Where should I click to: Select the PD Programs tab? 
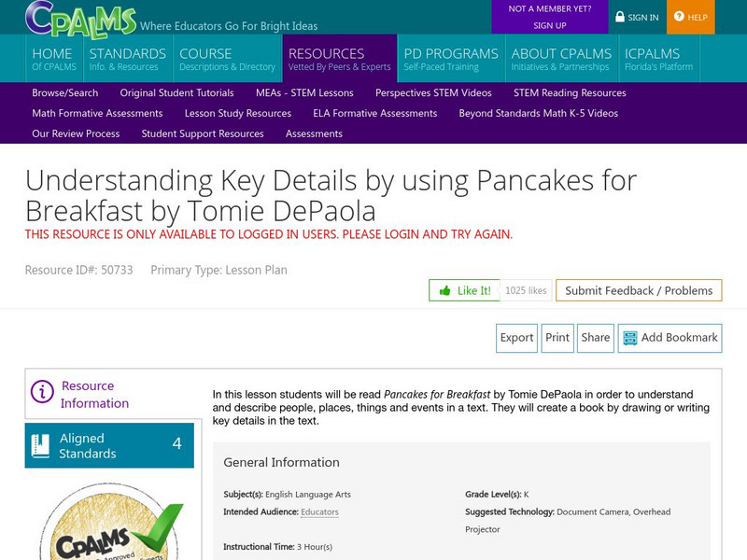pos(450,59)
